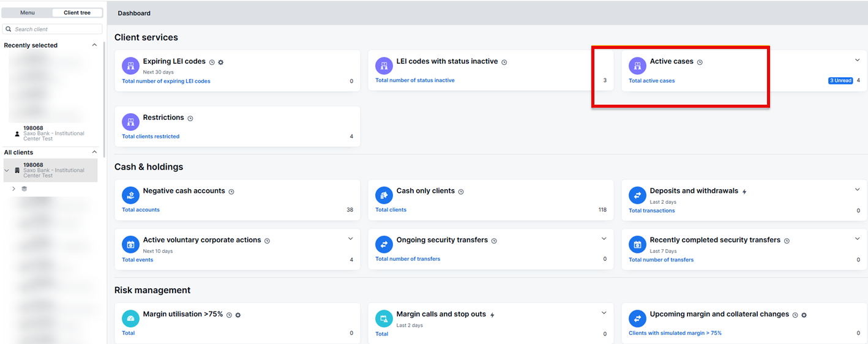This screenshot has height=344, width=868.
Task: Open Total active cases link
Action: (x=651, y=81)
